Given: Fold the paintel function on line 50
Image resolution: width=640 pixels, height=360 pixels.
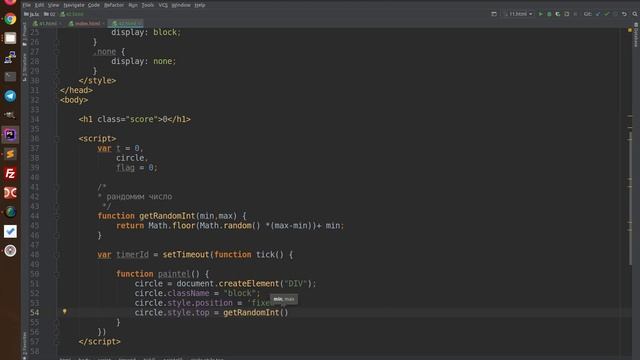Looking at the screenshot, I should click(57, 274).
